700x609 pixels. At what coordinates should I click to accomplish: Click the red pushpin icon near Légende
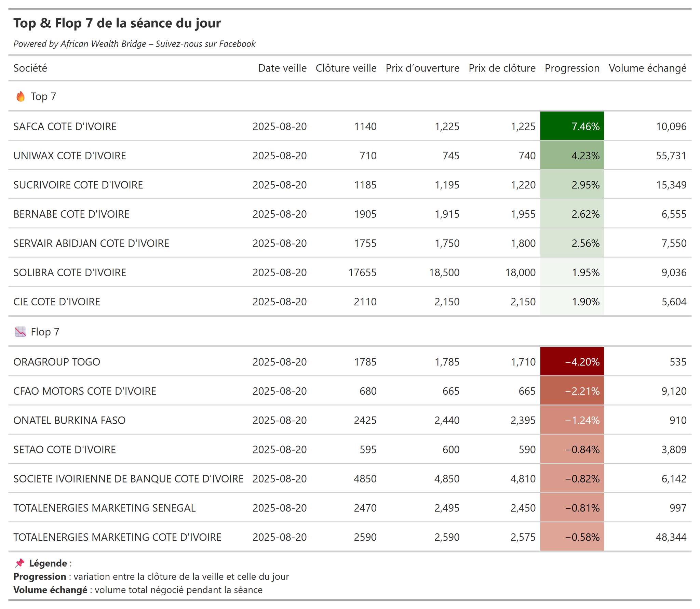point(20,563)
